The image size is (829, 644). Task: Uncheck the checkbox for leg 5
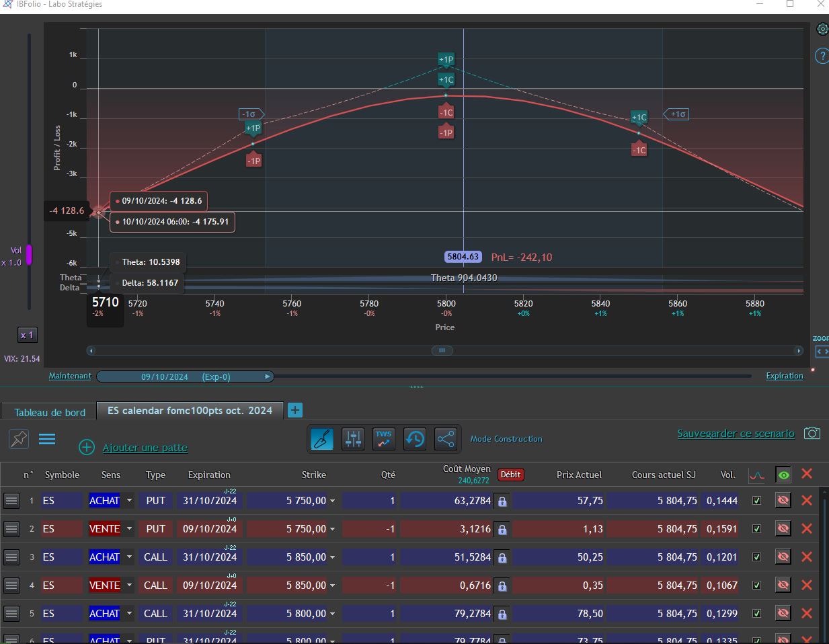pyautogui.click(x=757, y=614)
